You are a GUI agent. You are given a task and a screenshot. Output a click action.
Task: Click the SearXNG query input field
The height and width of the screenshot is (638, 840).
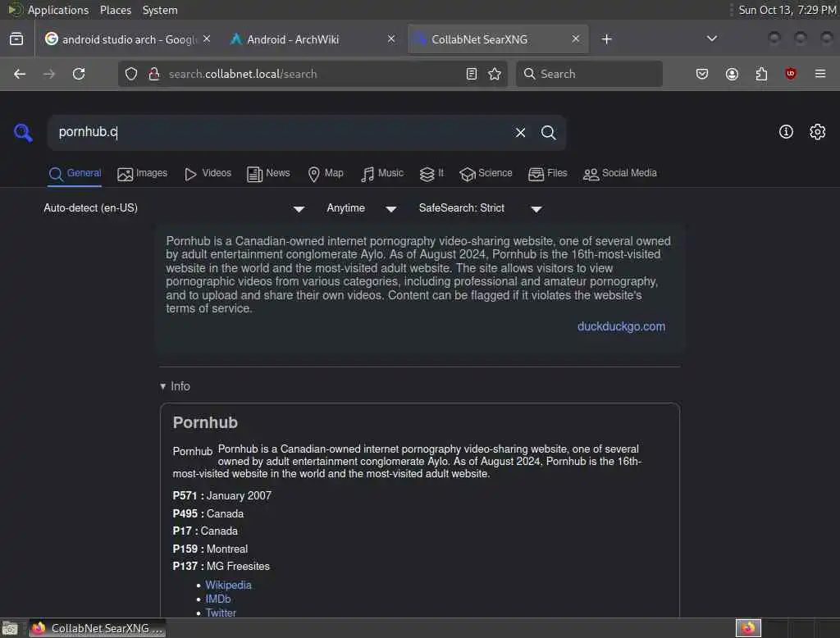tap(281, 132)
